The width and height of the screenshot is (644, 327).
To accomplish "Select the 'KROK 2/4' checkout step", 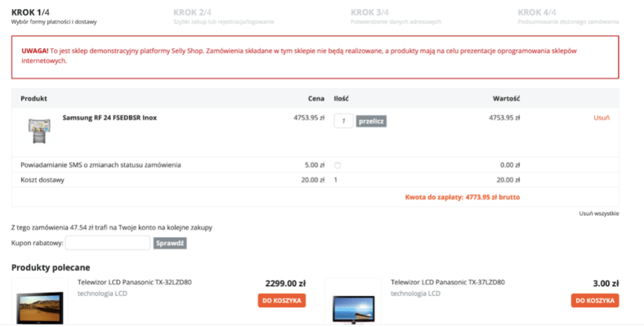I will point(193,12).
